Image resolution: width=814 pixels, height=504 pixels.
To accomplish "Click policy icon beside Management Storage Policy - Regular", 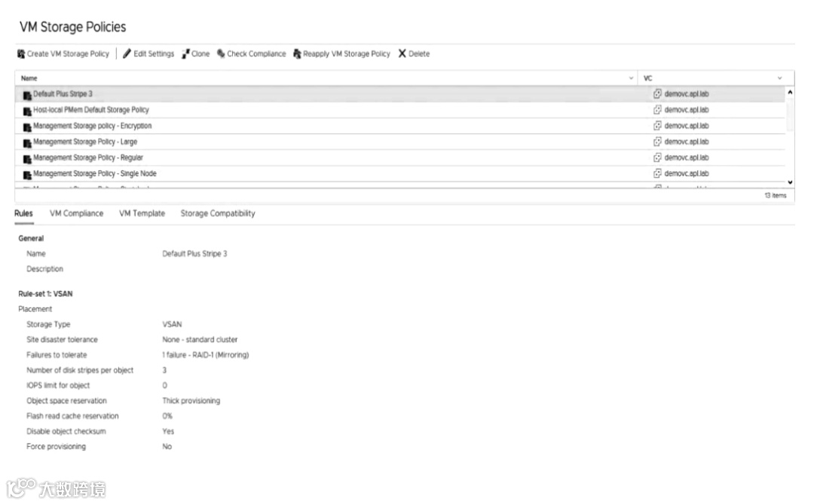I will pos(27,160).
